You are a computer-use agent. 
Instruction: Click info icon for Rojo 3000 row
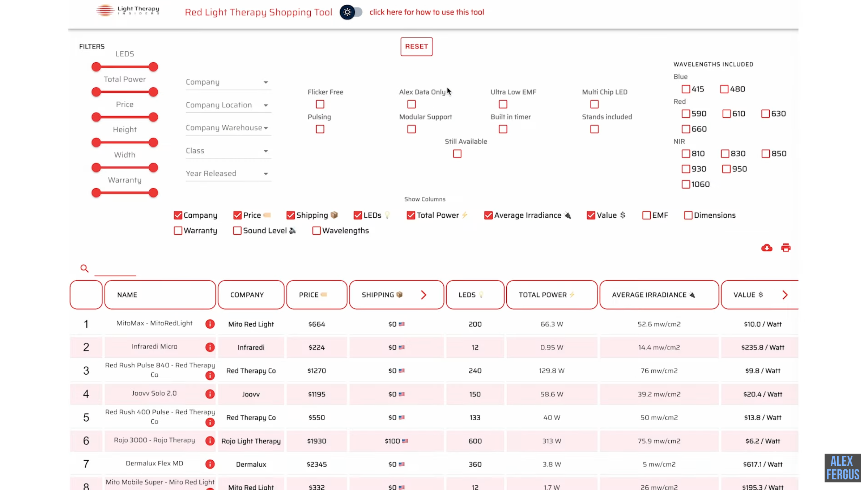pos(210,440)
